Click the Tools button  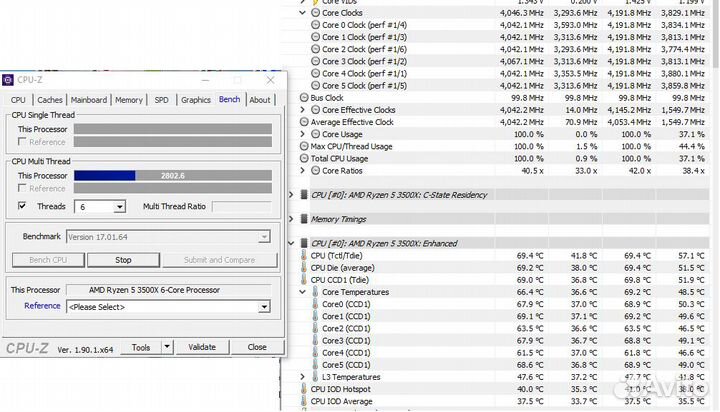[141, 347]
